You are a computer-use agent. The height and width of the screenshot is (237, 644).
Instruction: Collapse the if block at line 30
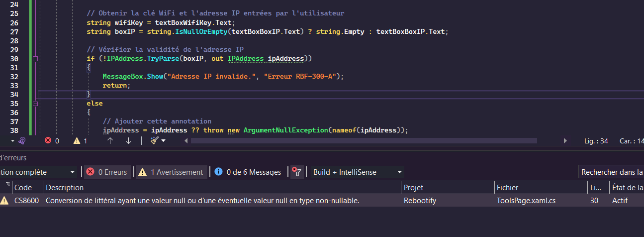[x=35, y=59]
